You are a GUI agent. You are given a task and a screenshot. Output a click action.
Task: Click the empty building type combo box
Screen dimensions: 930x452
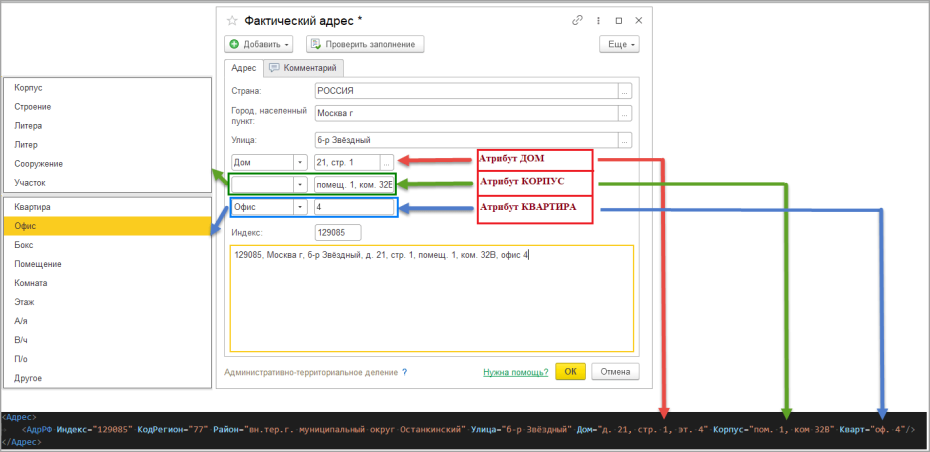[263, 184]
